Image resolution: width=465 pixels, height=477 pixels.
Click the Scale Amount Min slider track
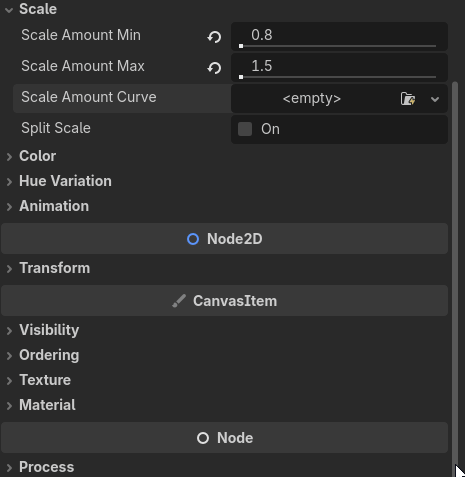[x=338, y=46]
